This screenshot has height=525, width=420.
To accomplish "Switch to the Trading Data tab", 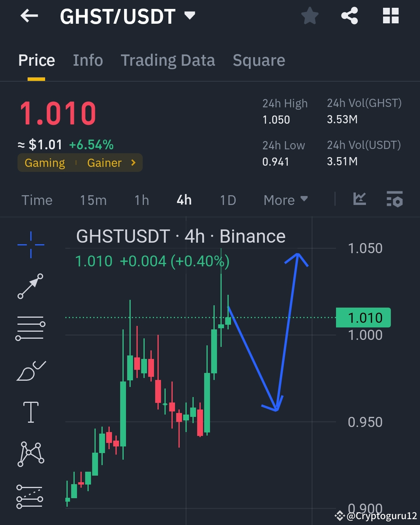I will tap(168, 60).
